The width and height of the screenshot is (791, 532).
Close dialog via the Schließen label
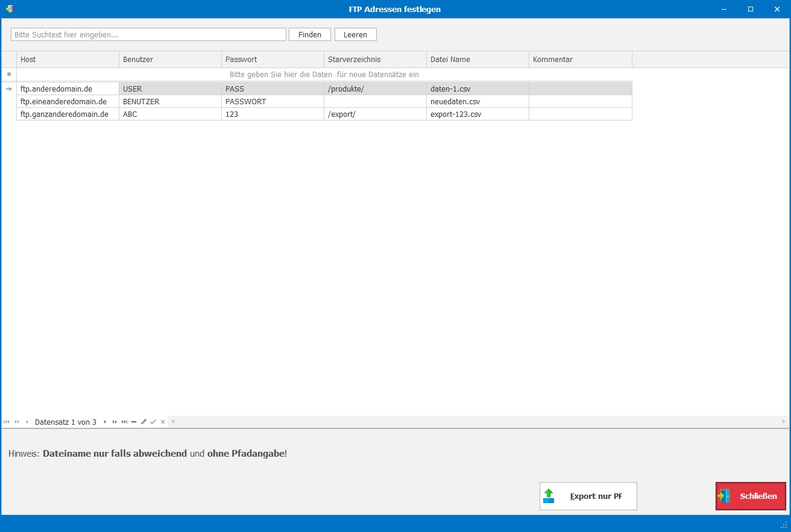click(758, 496)
